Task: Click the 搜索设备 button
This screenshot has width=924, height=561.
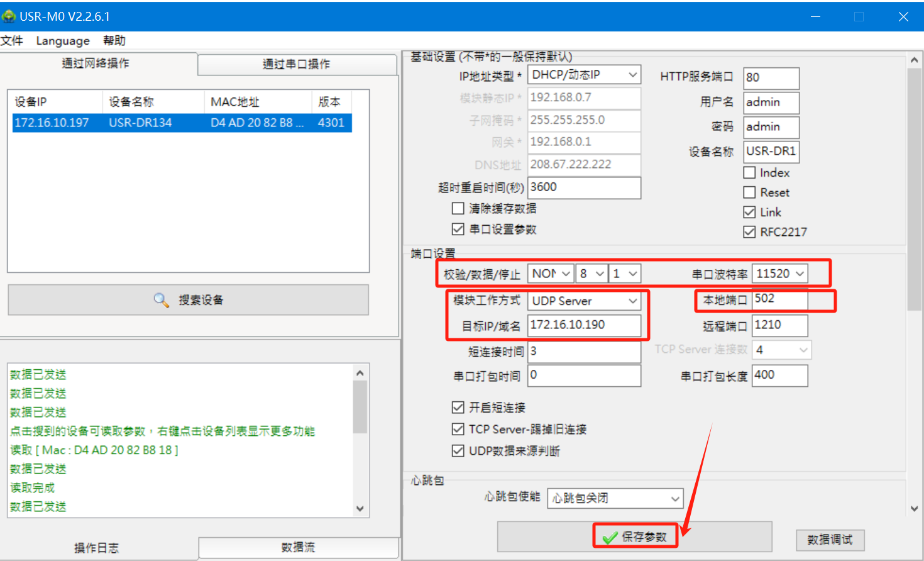Action: click(189, 300)
